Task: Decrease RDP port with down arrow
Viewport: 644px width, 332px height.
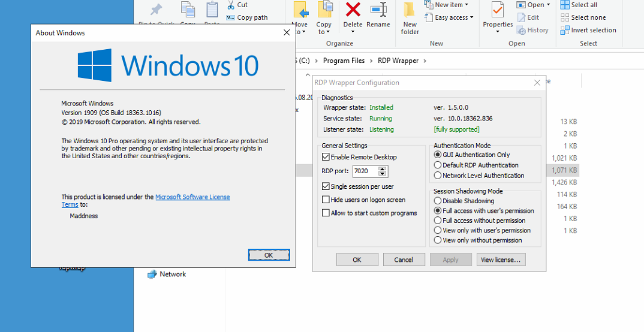Action: pos(383,174)
